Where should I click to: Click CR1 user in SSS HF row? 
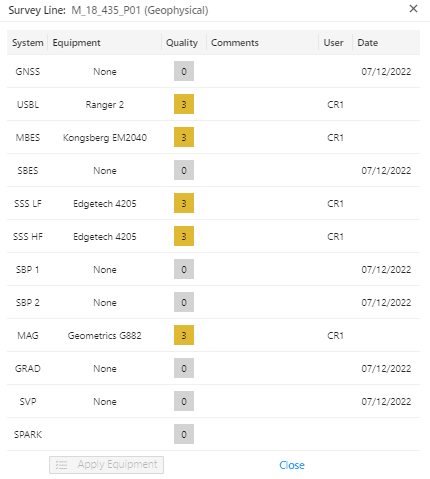coord(335,236)
